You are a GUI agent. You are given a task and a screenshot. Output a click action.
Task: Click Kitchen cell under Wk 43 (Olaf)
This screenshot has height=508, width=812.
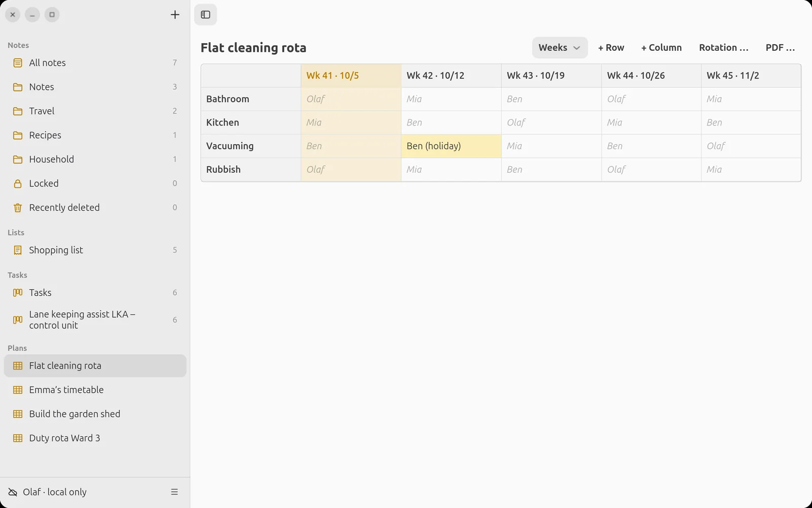tap(552, 122)
